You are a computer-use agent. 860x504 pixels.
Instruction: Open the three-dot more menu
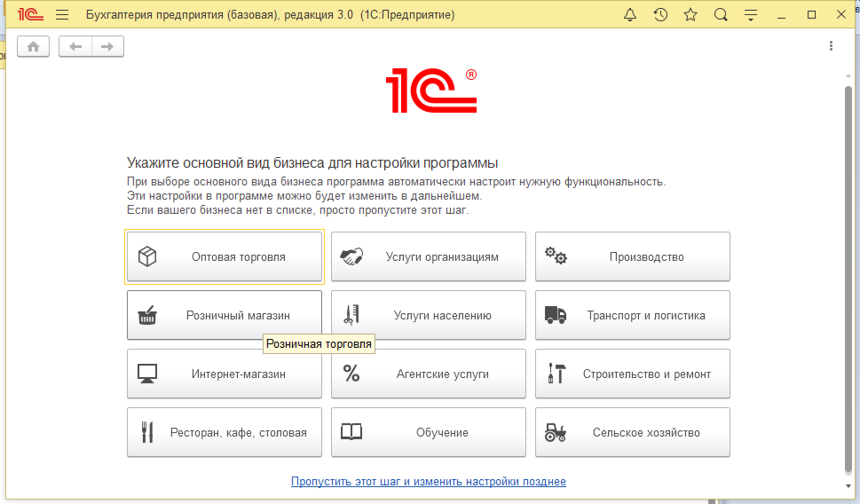tap(831, 46)
